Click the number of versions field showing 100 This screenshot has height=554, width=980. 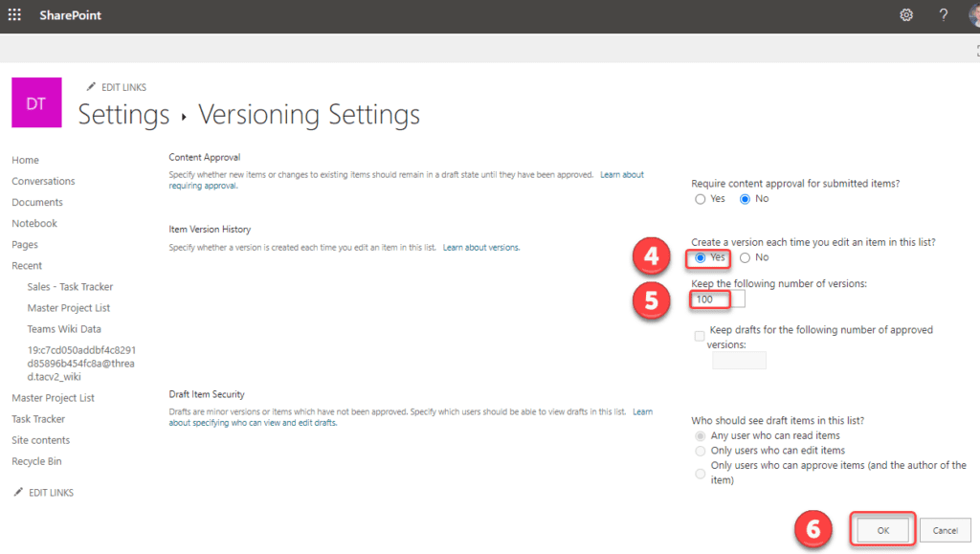pyautogui.click(x=718, y=299)
